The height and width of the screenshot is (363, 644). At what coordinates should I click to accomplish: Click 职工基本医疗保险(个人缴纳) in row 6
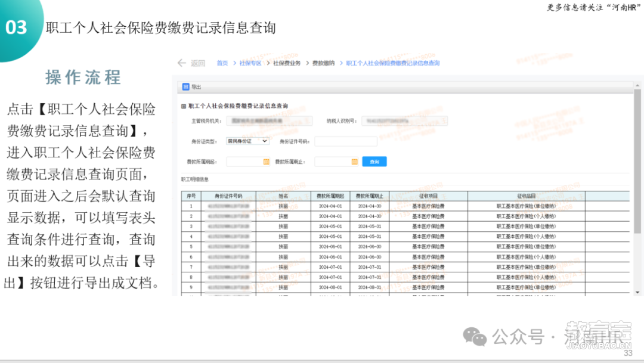pos(526,257)
